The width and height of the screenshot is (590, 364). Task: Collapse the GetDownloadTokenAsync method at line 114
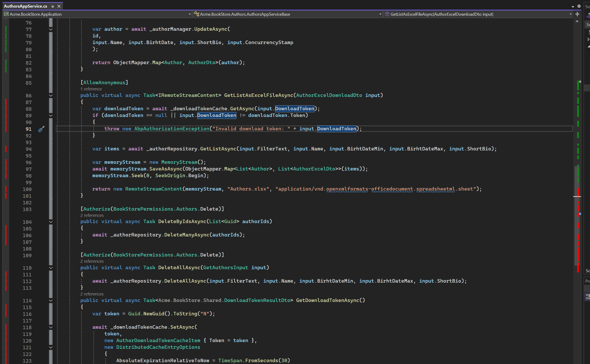(51, 301)
